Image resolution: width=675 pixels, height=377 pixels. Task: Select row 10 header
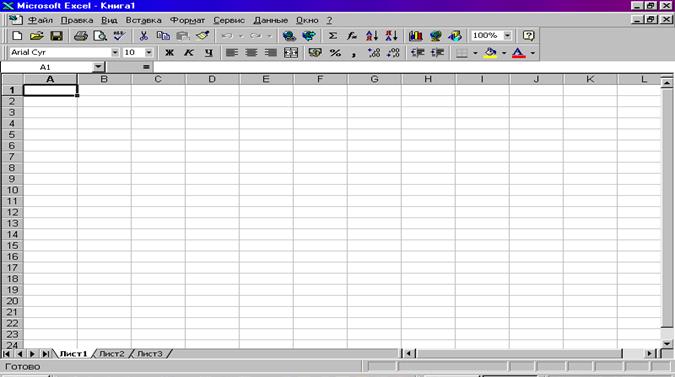(x=12, y=190)
